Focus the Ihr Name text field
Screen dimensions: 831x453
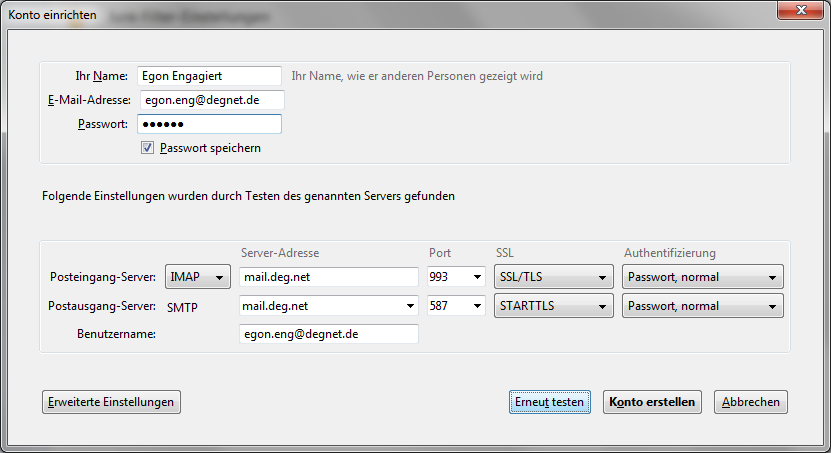[209, 76]
